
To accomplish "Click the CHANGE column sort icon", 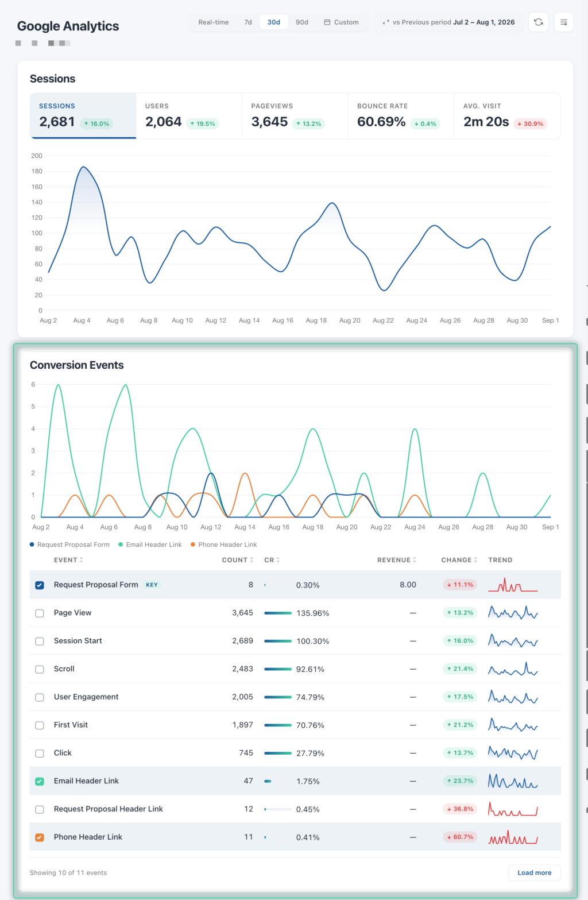I will tap(475, 560).
